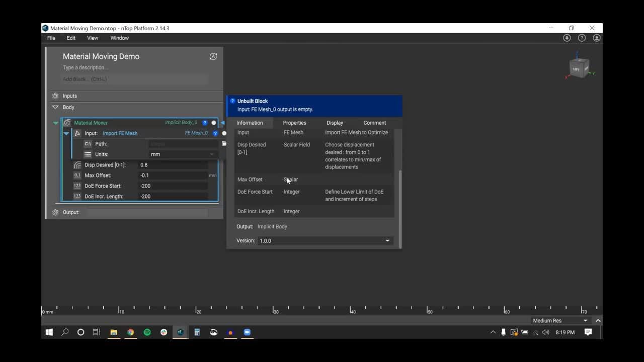This screenshot has height=362, width=644.
Task: Open user account icon
Action: [x=597, y=38]
